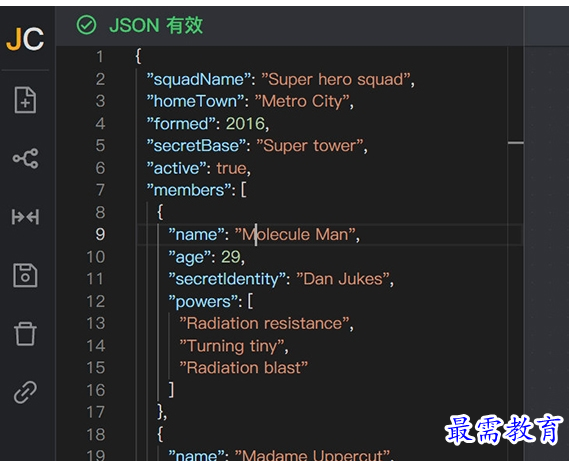Click the "Turning tiny" string
The width and height of the screenshot is (569, 461).
pyautogui.click(x=232, y=346)
